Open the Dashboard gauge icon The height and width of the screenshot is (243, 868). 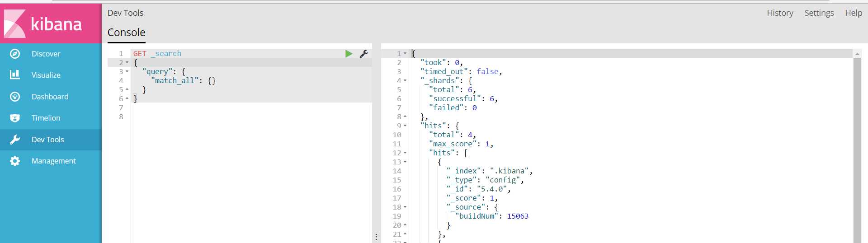click(15, 97)
